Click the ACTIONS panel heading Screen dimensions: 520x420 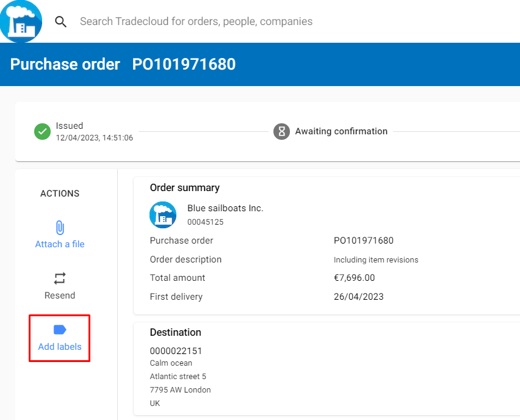tap(60, 194)
